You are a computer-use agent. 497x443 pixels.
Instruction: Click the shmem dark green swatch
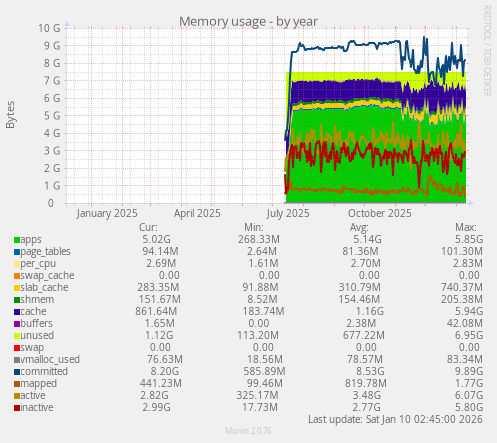(17, 300)
